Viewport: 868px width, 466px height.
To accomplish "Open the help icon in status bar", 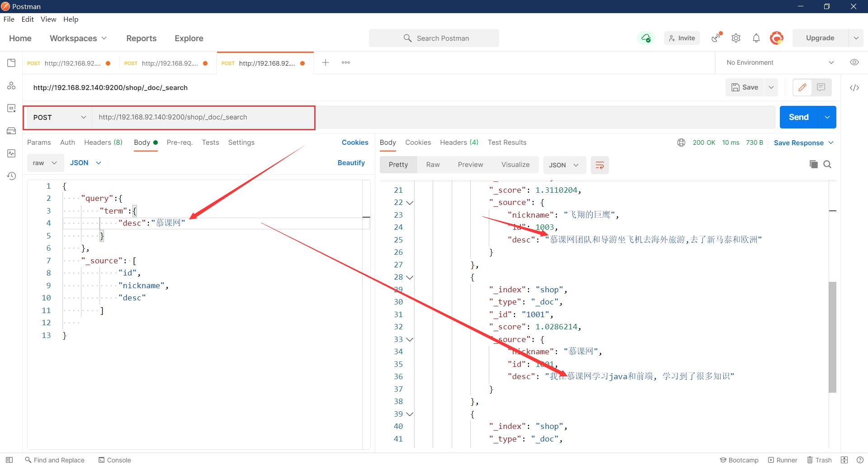I will pos(860,460).
